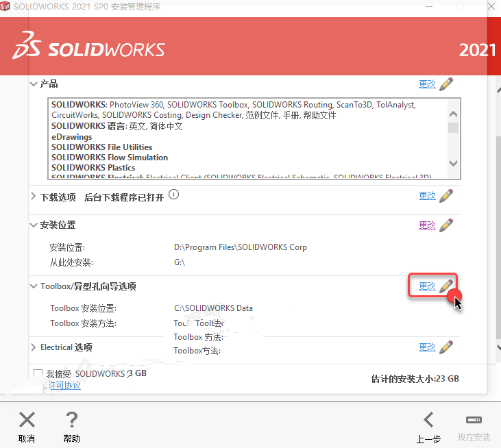Select SOLIDWORKS Flow Simulation entry
The image size is (501, 448).
tap(109, 158)
